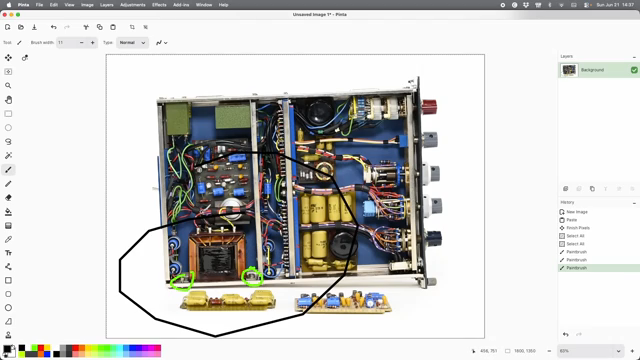This screenshot has height=360, width=640.
Task: Select the Ellipse Select tool
Action: click(8, 128)
